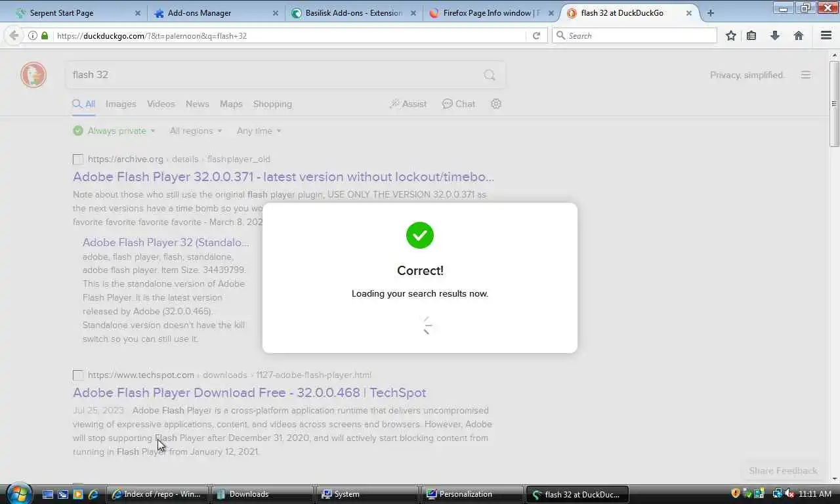Viewport: 840px width, 504px height.
Task: Click the Windows Start orb
Action: [x=18, y=493]
